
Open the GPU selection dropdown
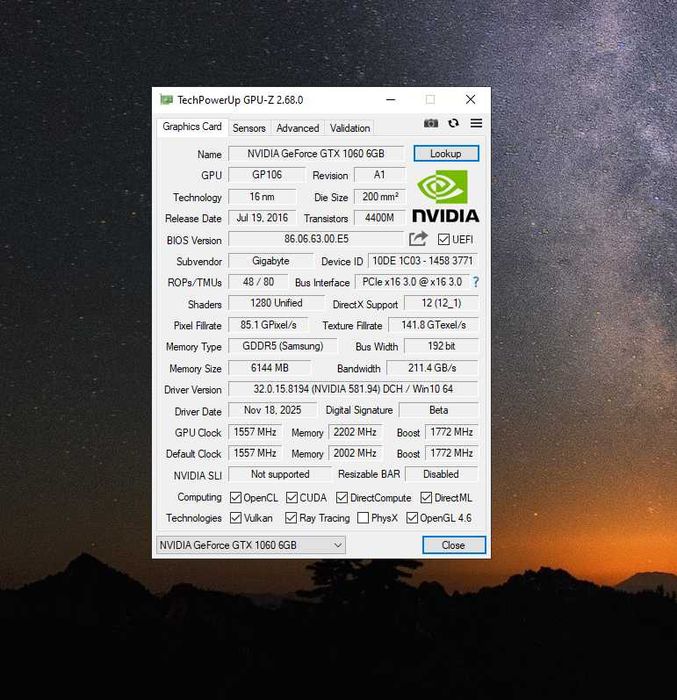point(251,545)
